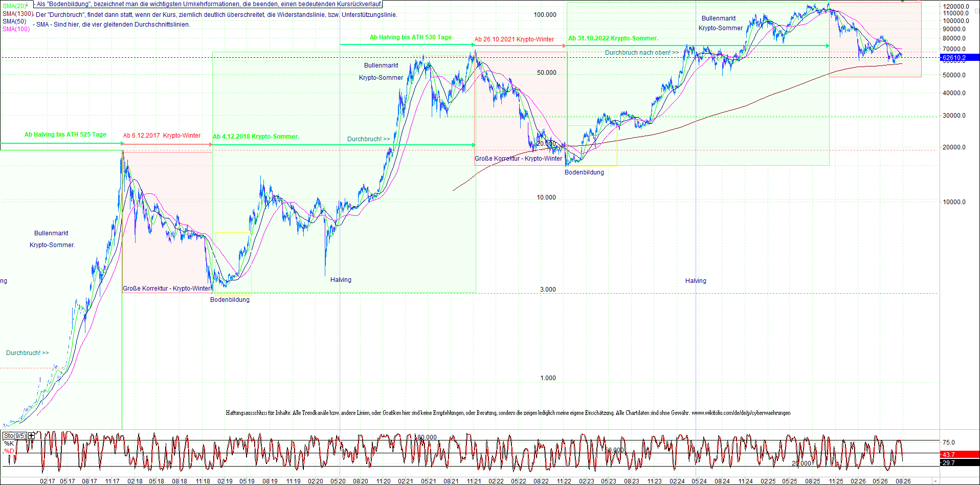Click the SMA(50) legend entry
Screen dimensions: 980x485
[x=14, y=21]
